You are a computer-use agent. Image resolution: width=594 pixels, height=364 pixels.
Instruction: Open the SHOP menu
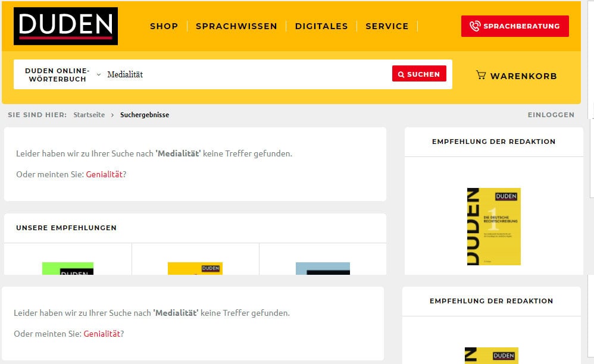[164, 26]
